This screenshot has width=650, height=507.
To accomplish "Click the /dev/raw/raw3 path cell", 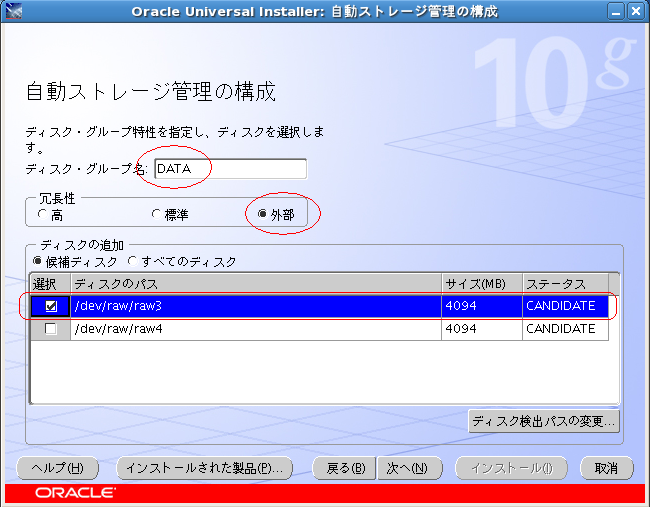I will (256, 306).
